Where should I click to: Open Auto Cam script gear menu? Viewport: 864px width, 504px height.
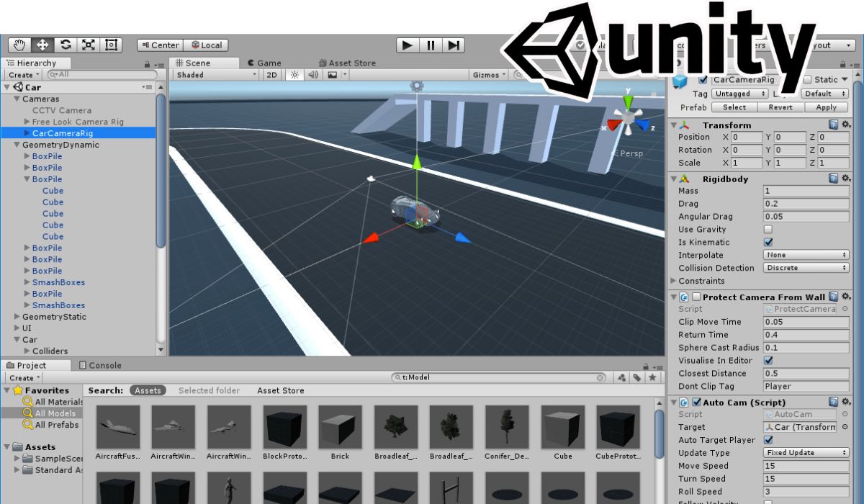point(845,402)
